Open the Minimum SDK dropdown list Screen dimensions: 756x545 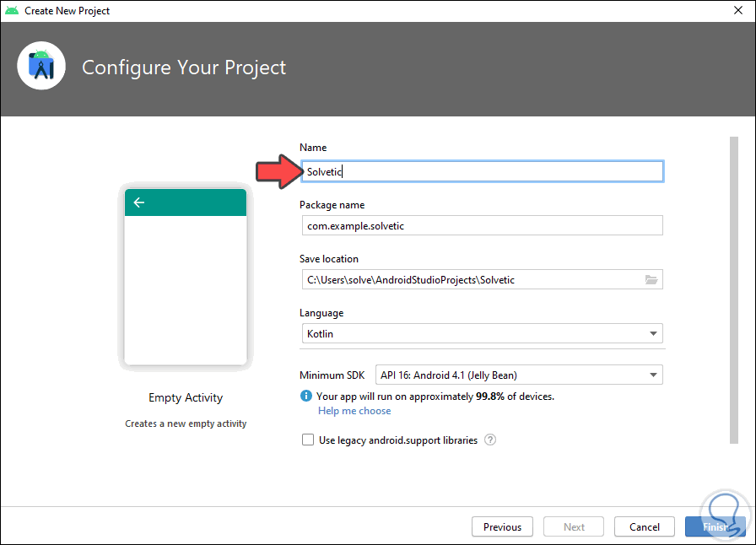point(518,375)
